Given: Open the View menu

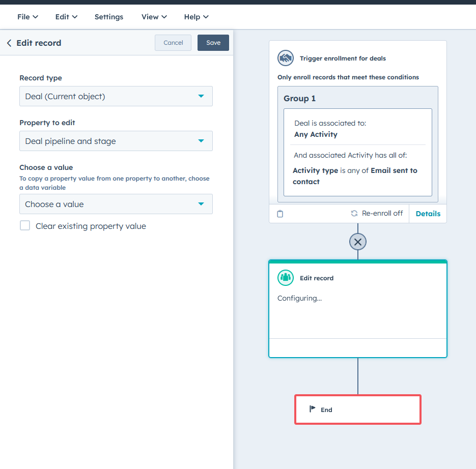Looking at the screenshot, I should pyautogui.click(x=154, y=17).
